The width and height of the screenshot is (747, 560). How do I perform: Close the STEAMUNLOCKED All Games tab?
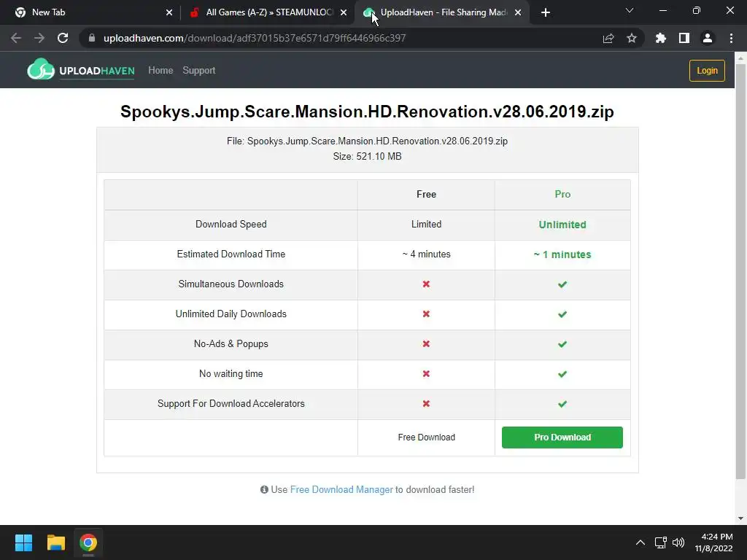click(x=344, y=12)
